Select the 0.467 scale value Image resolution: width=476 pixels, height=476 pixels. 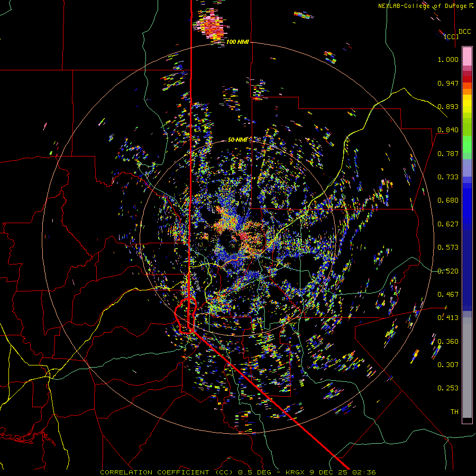(x=448, y=295)
